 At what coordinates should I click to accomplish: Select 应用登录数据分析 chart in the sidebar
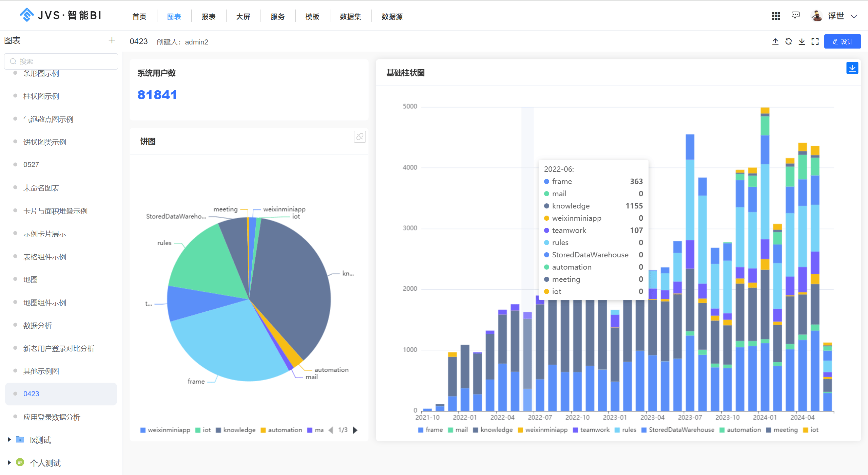52,417
